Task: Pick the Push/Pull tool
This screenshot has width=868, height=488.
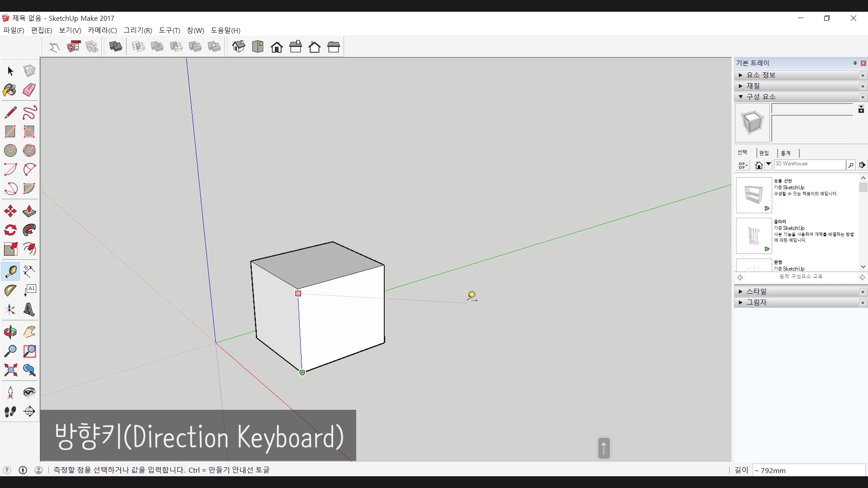Action: click(29, 211)
